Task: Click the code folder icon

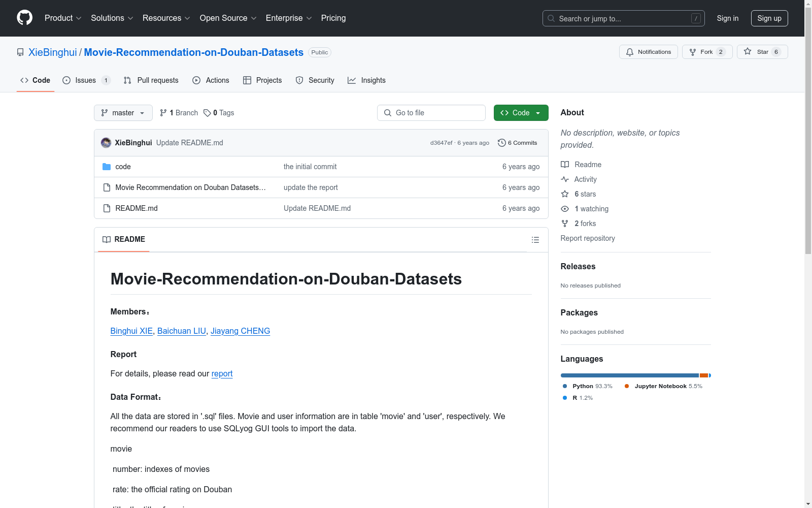Action: pos(107,167)
